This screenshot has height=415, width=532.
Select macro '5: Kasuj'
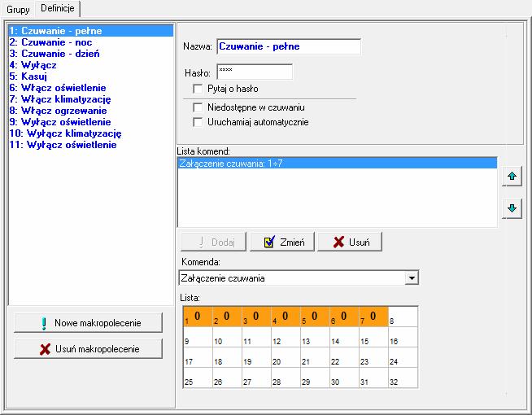pos(91,76)
